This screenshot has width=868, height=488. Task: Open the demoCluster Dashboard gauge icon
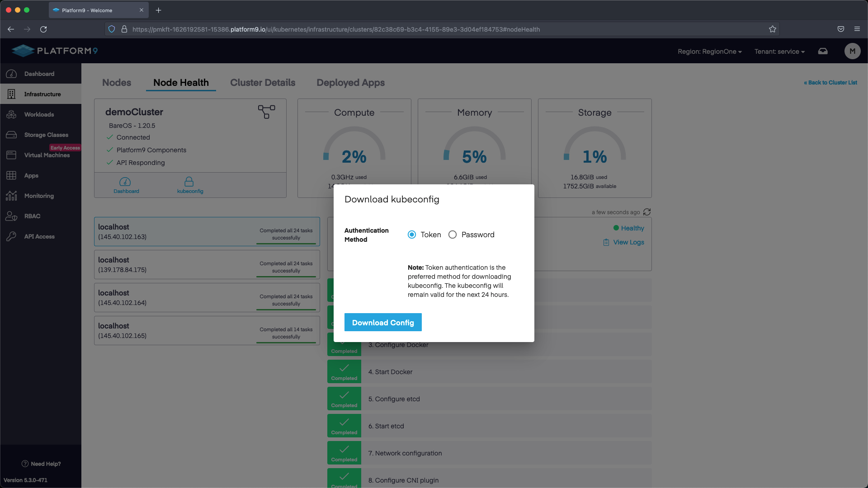pyautogui.click(x=125, y=182)
